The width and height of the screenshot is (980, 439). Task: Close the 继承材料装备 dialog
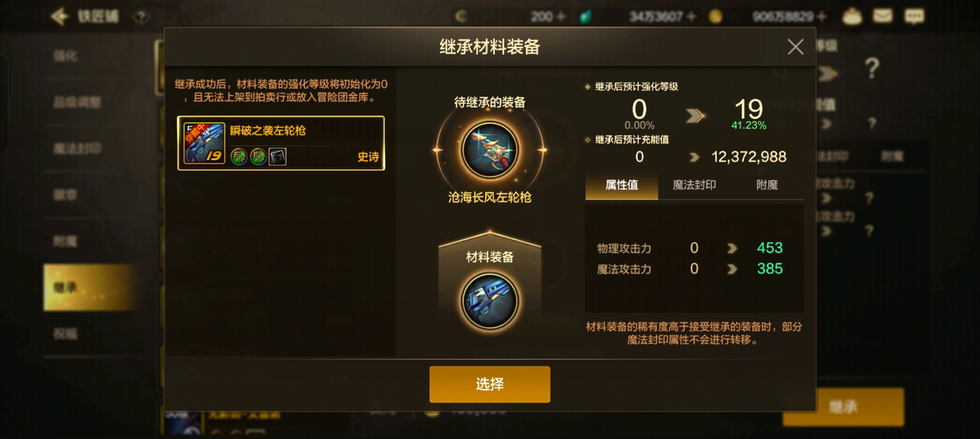click(x=795, y=47)
